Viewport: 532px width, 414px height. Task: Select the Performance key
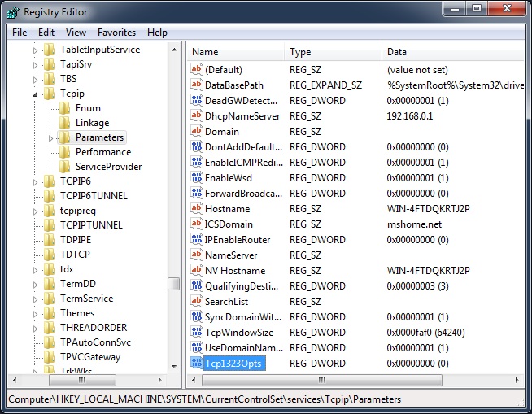coord(103,152)
